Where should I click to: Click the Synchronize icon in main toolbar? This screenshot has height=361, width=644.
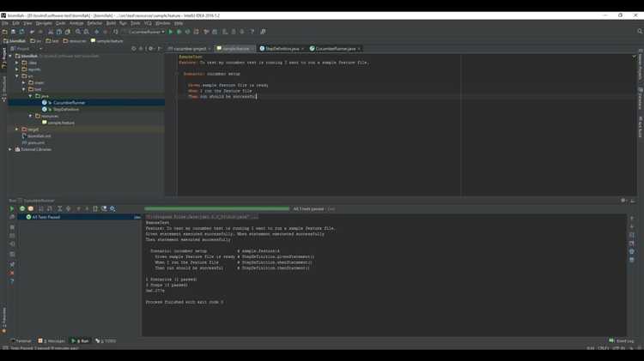21,32
